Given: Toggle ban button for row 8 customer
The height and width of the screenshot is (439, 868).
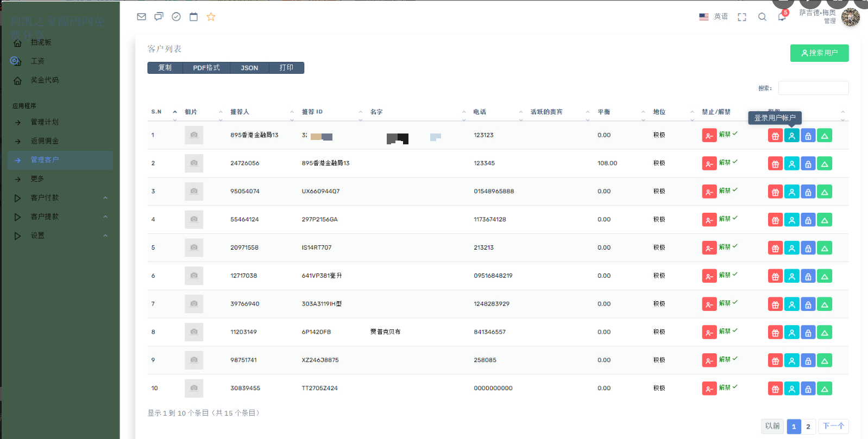Looking at the screenshot, I should click(x=709, y=333).
